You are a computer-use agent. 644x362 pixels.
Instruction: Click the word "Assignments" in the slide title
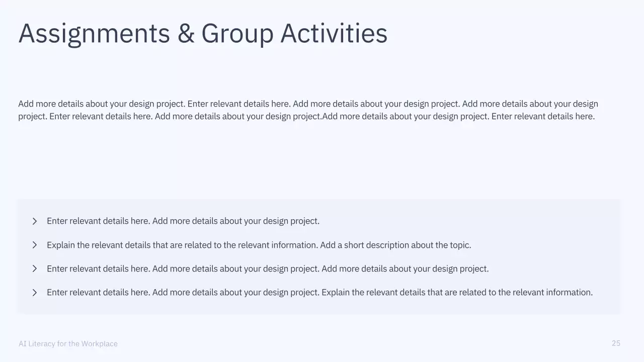[x=94, y=34]
